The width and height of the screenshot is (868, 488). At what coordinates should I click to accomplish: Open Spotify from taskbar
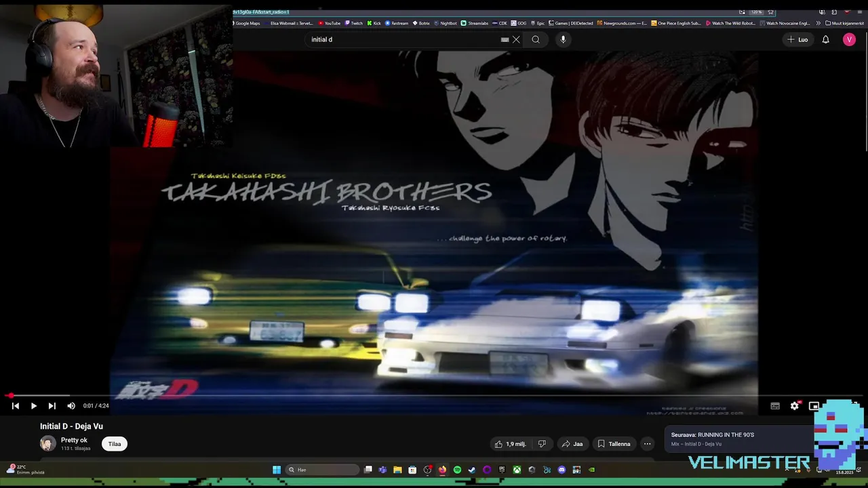(x=457, y=470)
